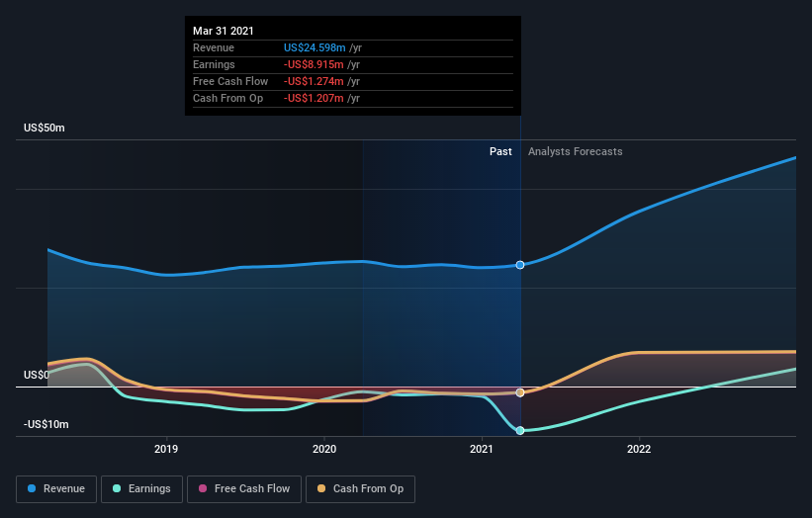
Task: Select the blue Revenue data point marker
Action: point(520,265)
